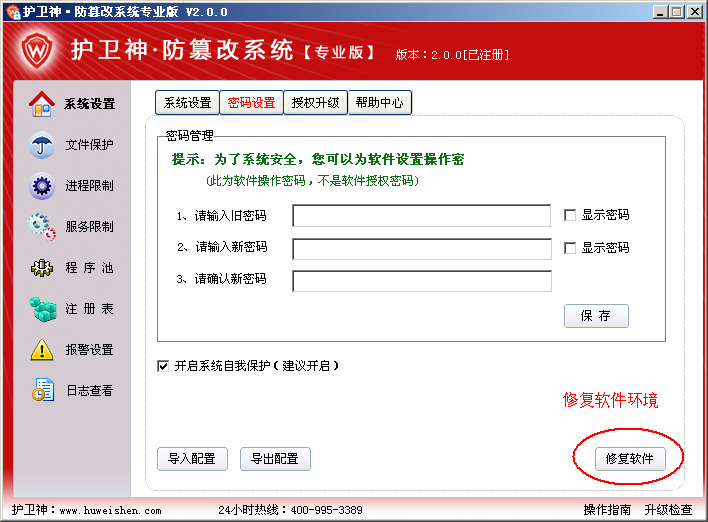Click the 导出配置 button
Viewport: 708px width, 522px height.
point(275,459)
